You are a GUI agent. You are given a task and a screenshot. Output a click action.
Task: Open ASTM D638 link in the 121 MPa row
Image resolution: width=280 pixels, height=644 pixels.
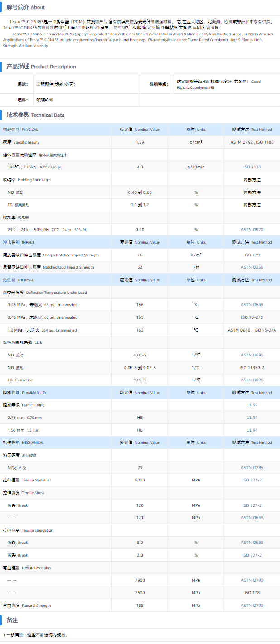[x=252, y=518]
